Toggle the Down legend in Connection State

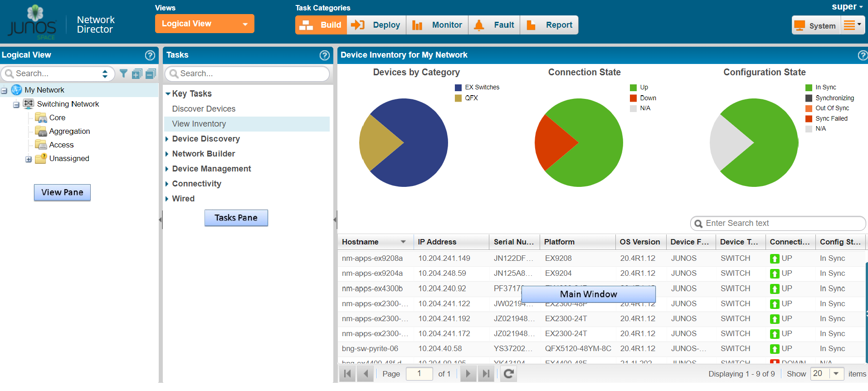(x=648, y=98)
